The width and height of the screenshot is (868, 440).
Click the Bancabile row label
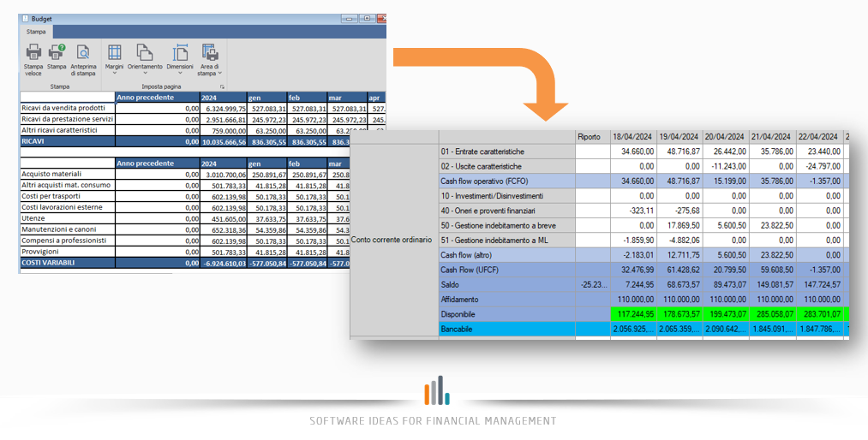pos(506,330)
